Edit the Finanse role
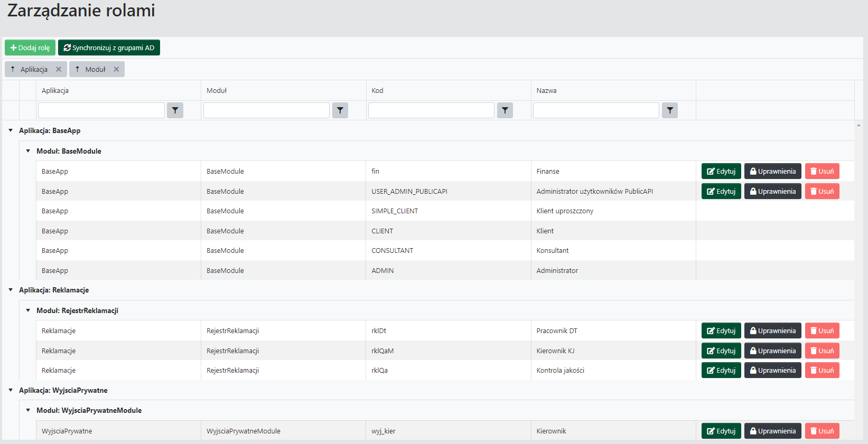The height and width of the screenshot is (444, 868). click(721, 171)
